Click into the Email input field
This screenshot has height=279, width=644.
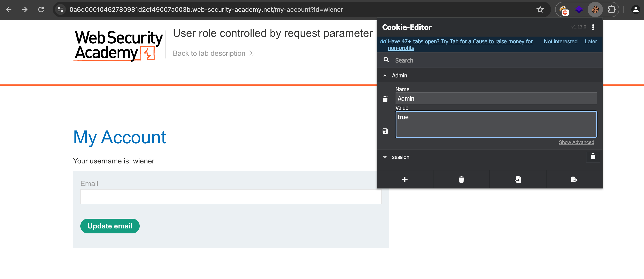(x=231, y=197)
